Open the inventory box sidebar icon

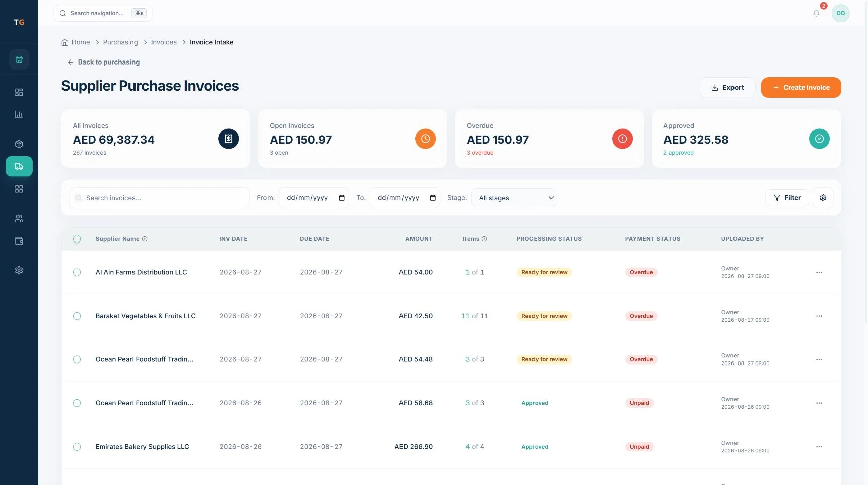[19, 144]
